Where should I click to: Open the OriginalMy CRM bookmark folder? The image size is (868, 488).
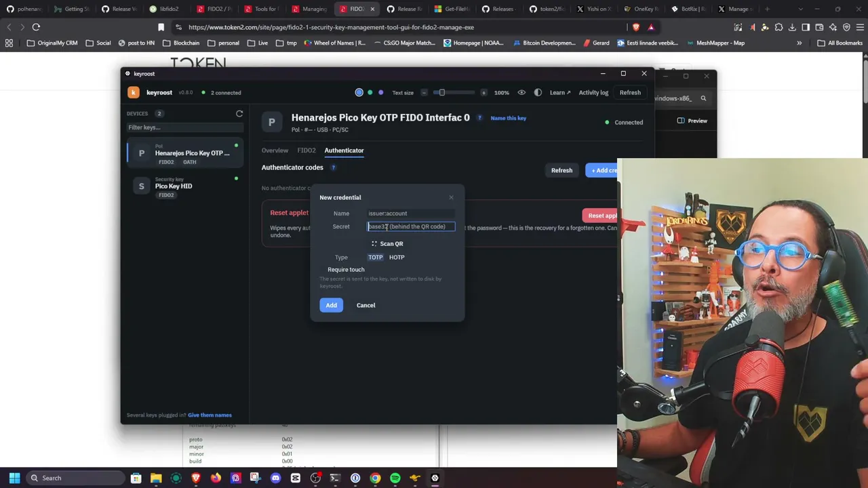pos(52,43)
